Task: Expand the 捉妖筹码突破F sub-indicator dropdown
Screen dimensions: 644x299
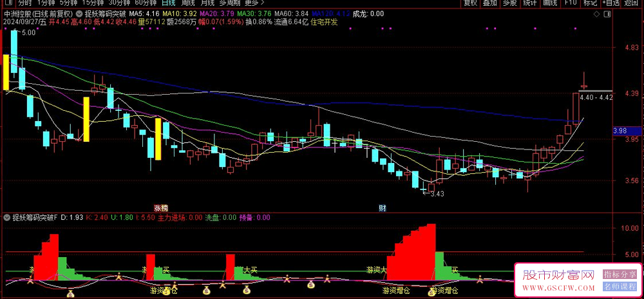Action: pos(7,217)
